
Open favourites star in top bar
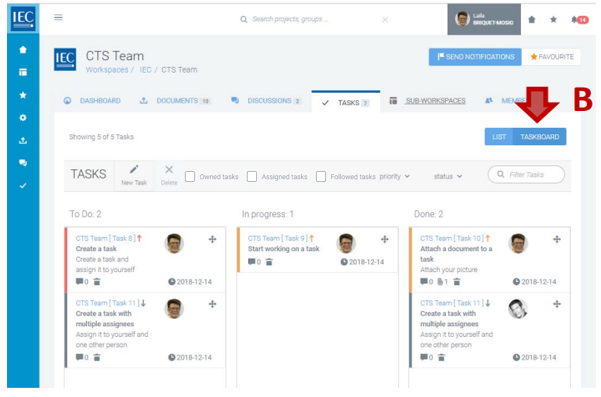tap(553, 20)
